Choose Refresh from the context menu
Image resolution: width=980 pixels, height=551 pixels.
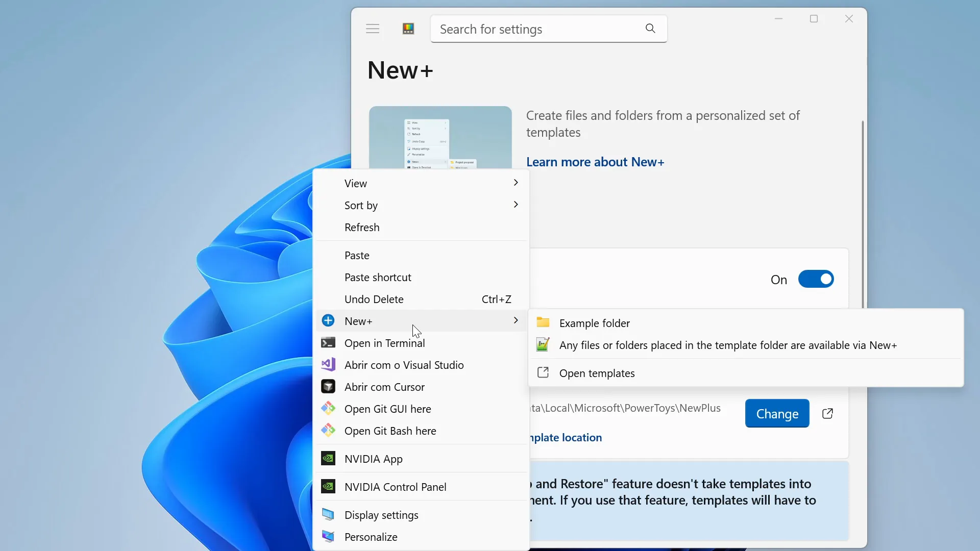[x=421, y=227]
